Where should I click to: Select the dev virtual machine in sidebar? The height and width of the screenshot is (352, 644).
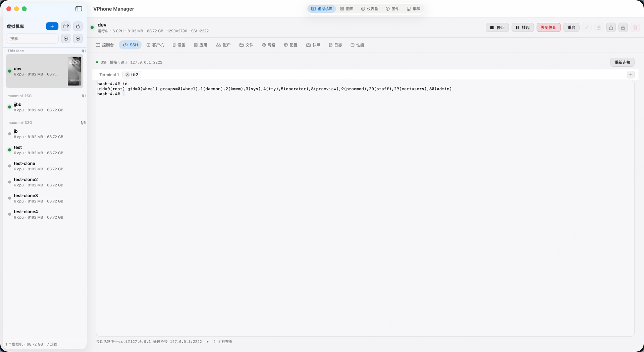pyautogui.click(x=44, y=71)
